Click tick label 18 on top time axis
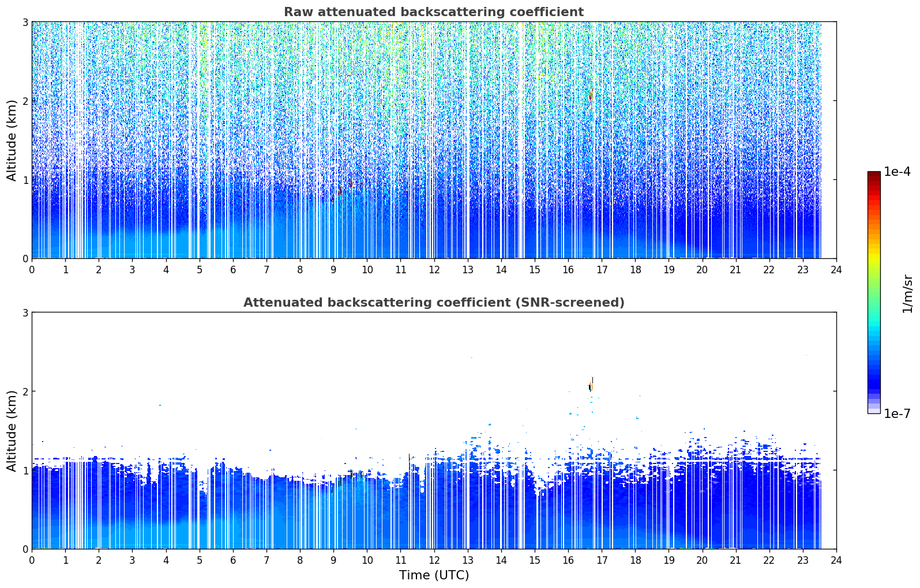Image resolution: width=920 pixels, height=588 pixels. coord(635,270)
